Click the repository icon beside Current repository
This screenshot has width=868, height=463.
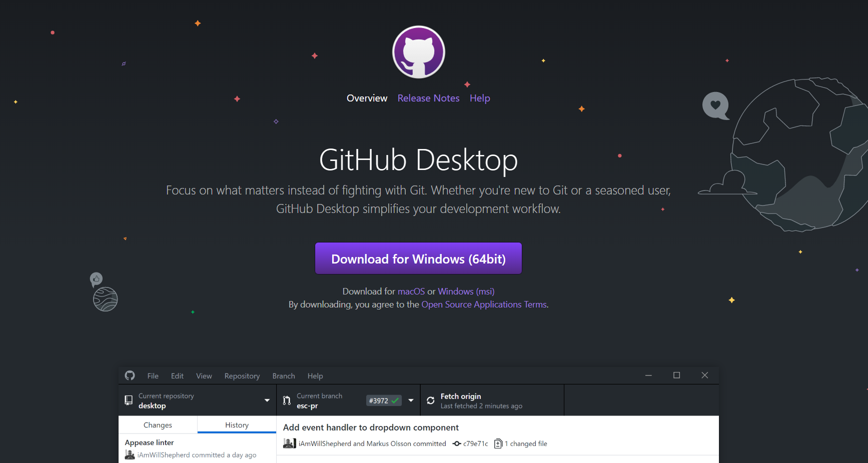tap(129, 400)
